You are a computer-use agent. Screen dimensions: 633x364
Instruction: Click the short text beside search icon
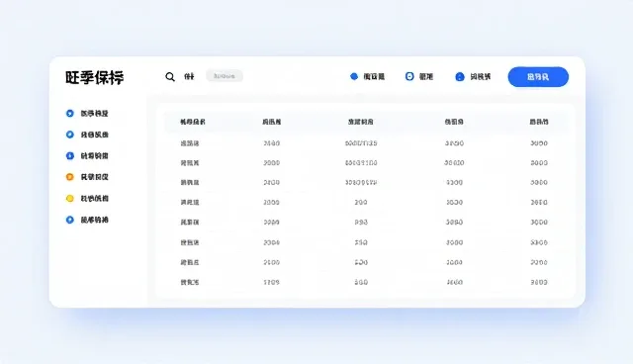coord(189,76)
